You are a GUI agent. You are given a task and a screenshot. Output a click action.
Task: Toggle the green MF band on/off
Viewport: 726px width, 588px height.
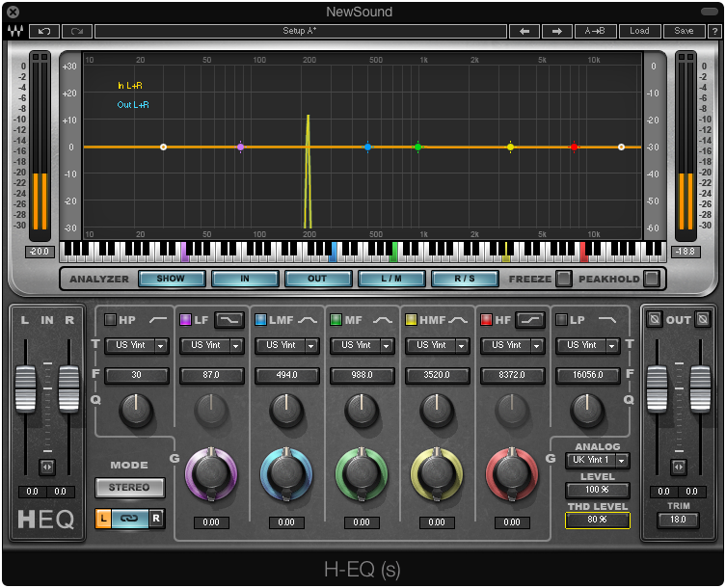coord(336,319)
